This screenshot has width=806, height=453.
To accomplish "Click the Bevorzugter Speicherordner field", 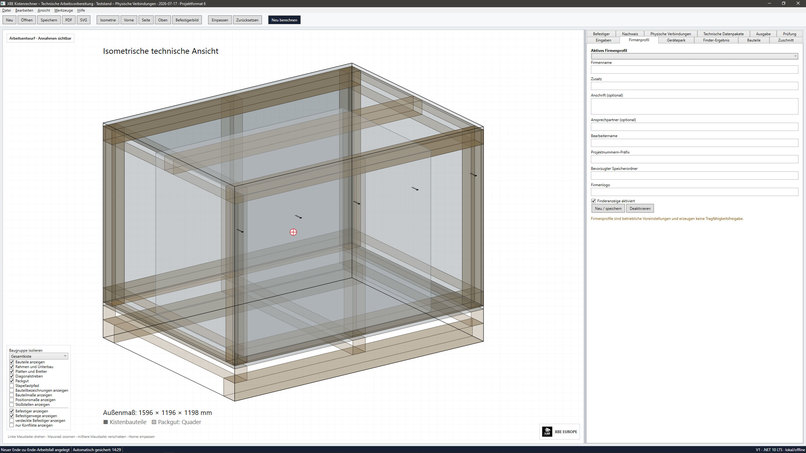I will (x=694, y=175).
